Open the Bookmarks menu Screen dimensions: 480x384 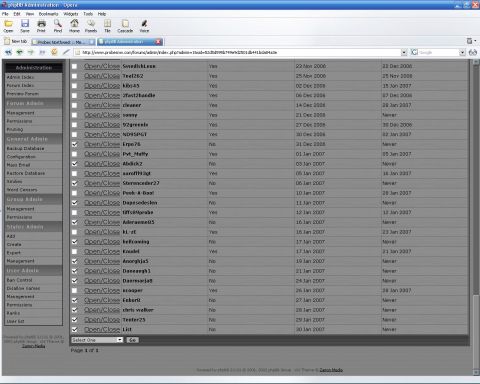pos(48,14)
